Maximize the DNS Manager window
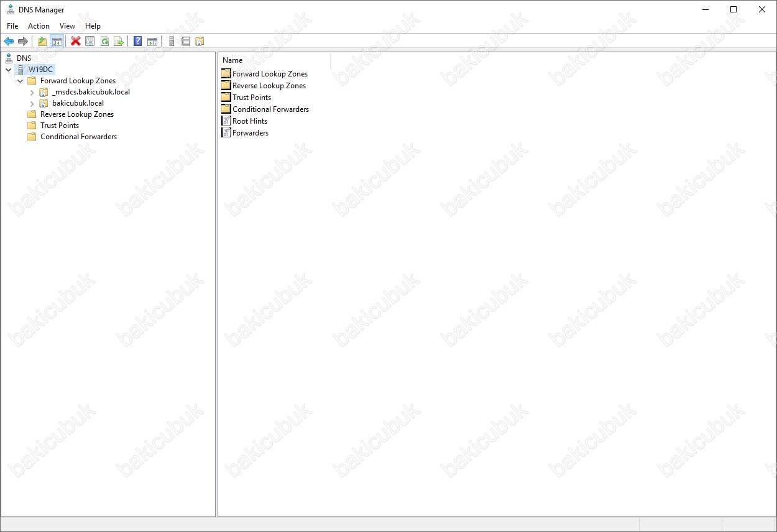Image resolution: width=777 pixels, height=532 pixels. 733,10
